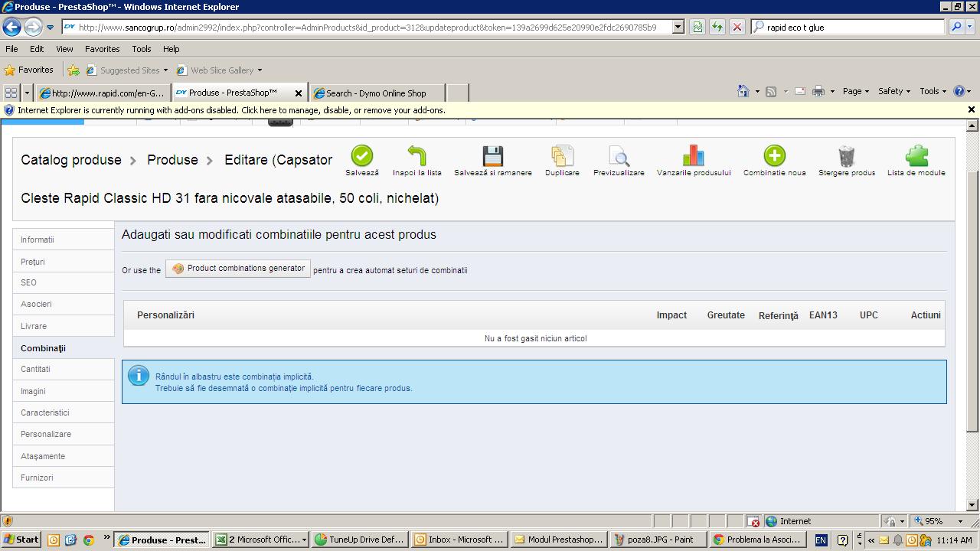Click Salvează si ramanere floppy disk icon
The image size is (980, 551).
493,156
